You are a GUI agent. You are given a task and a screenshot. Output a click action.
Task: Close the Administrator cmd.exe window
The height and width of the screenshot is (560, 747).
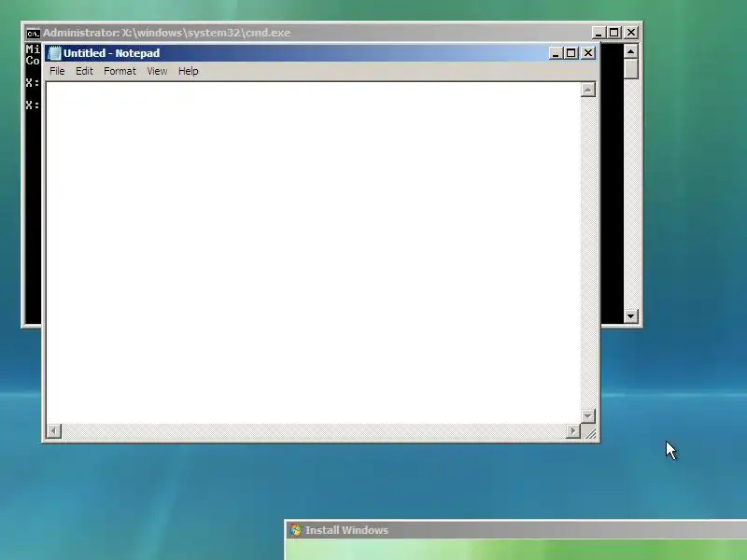pyautogui.click(x=631, y=33)
